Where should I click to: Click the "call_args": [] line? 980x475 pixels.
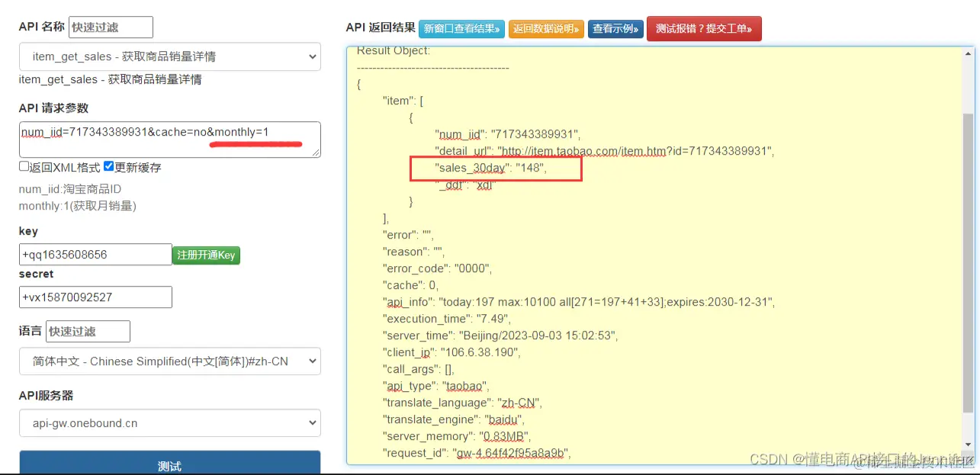tap(419, 369)
